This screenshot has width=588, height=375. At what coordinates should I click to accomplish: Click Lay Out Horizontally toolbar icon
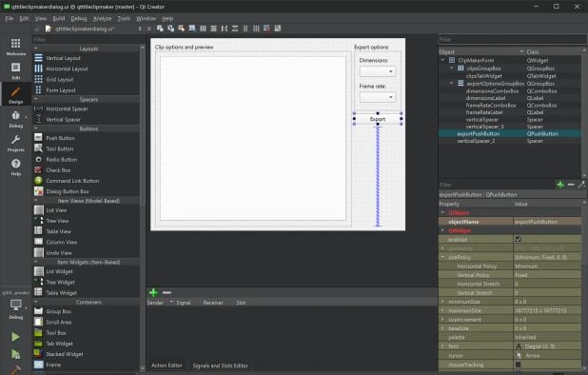pyautogui.click(x=203, y=29)
